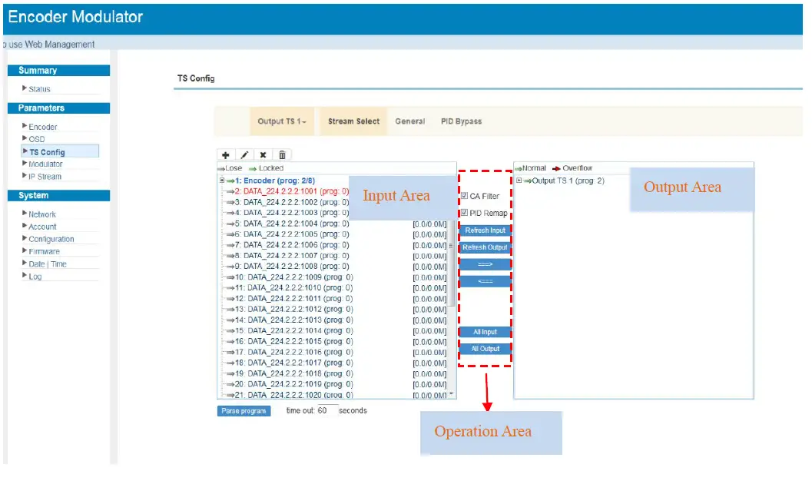812x504 pixels.
Task: Open Account in the sidebar
Action: coord(42,227)
